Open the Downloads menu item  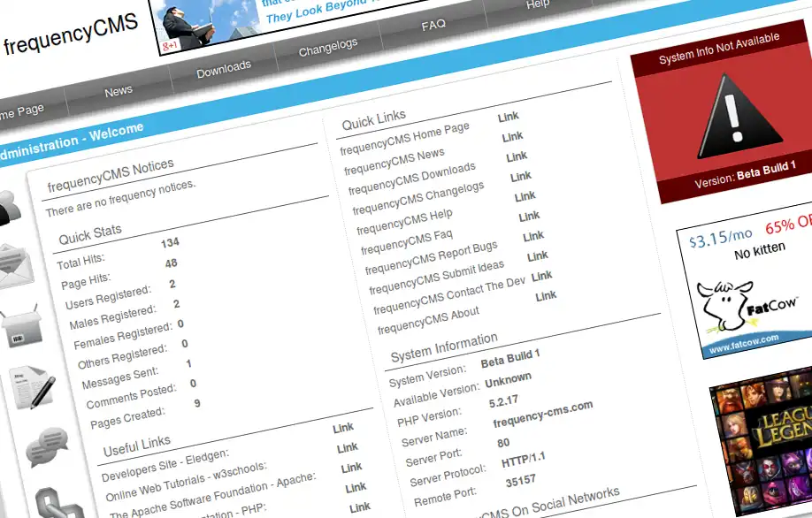pyautogui.click(x=224, y=69)
